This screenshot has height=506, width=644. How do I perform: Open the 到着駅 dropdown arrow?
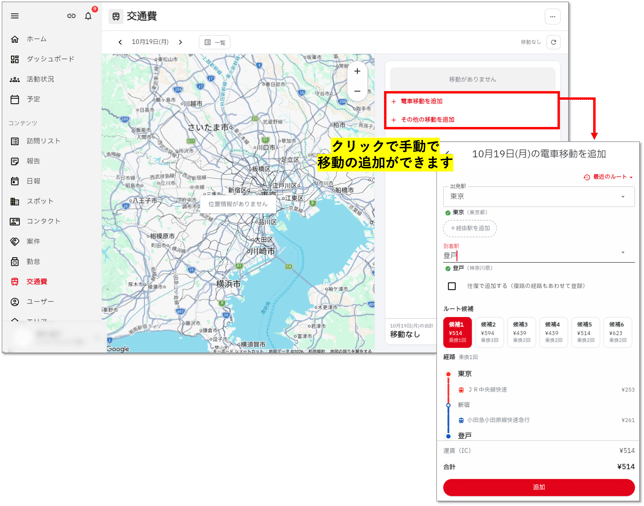[623, 252]
